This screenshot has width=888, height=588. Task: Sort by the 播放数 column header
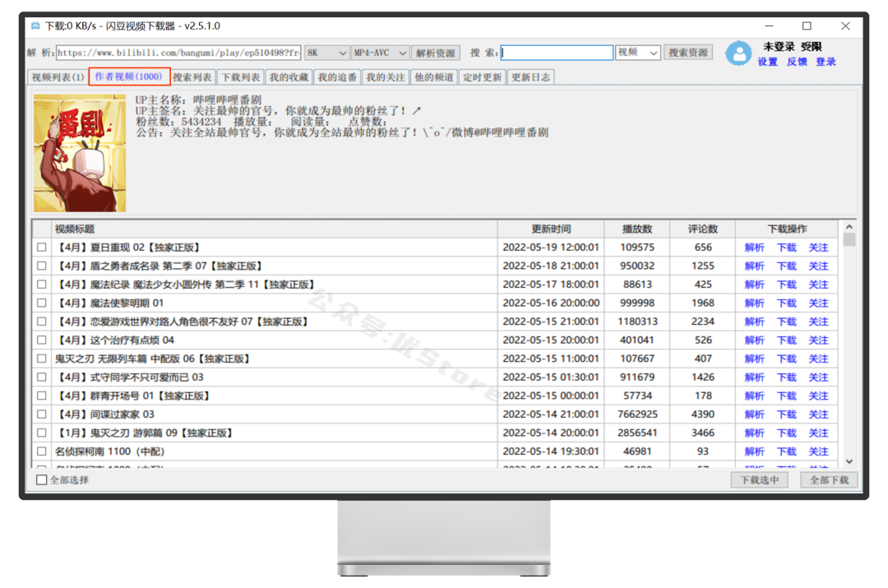click(x=637, y=229)
